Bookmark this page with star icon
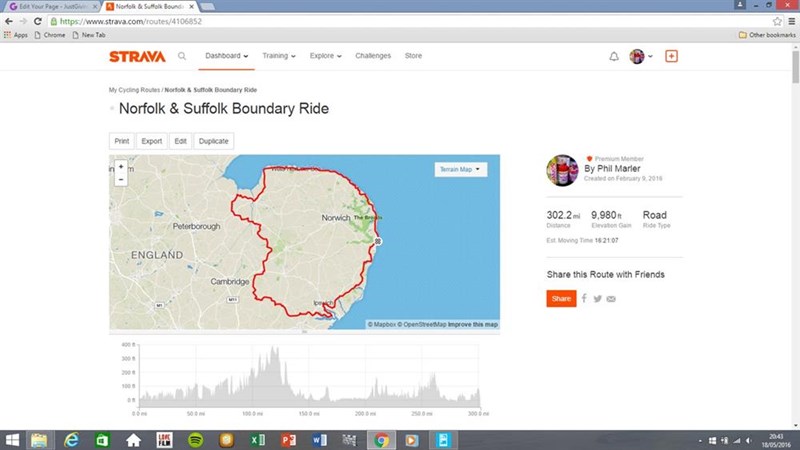Viewport: 800px width, 450px height. coord(776,20)
